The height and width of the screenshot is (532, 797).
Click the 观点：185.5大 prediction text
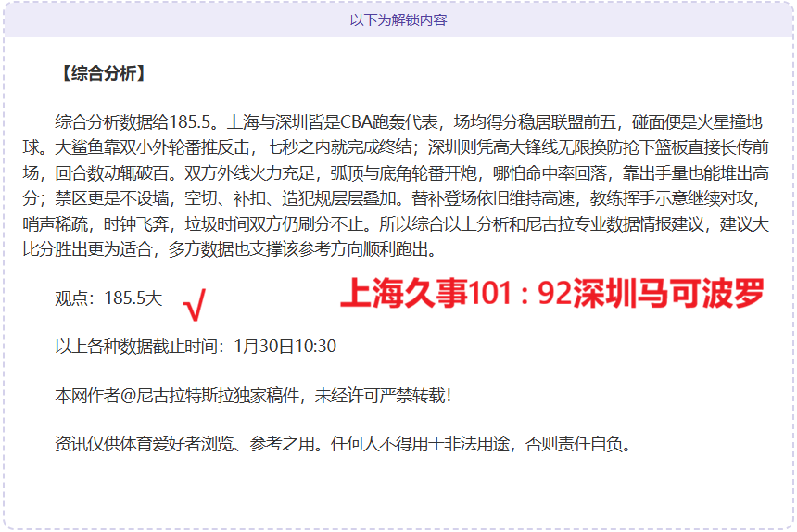tap(108, 298)
